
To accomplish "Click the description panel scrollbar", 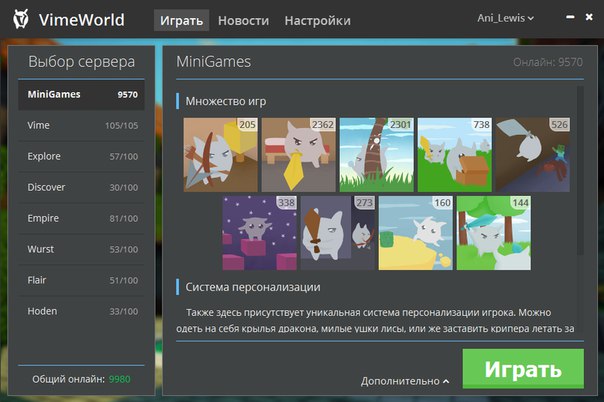I will 581,170.
